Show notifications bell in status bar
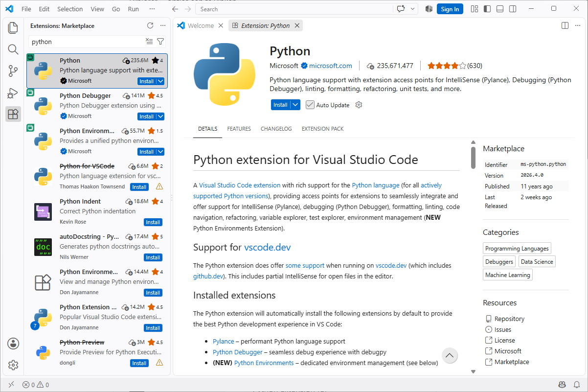 (577, 385)
